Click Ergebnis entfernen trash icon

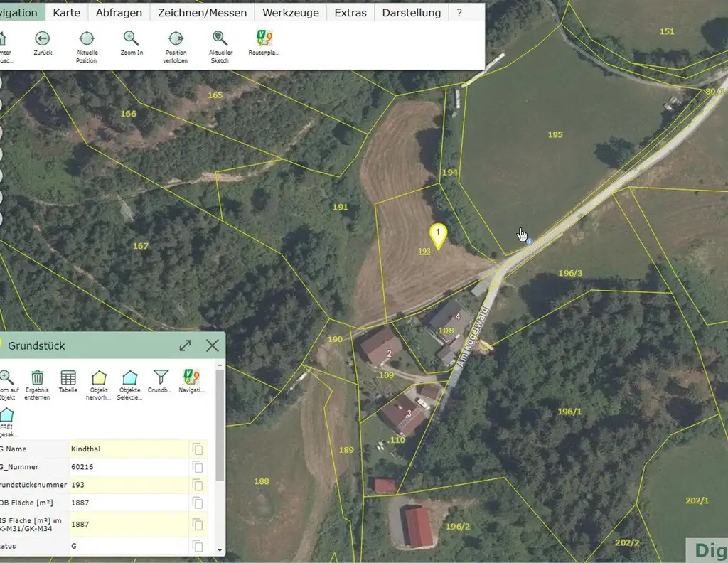coord(37,377)
